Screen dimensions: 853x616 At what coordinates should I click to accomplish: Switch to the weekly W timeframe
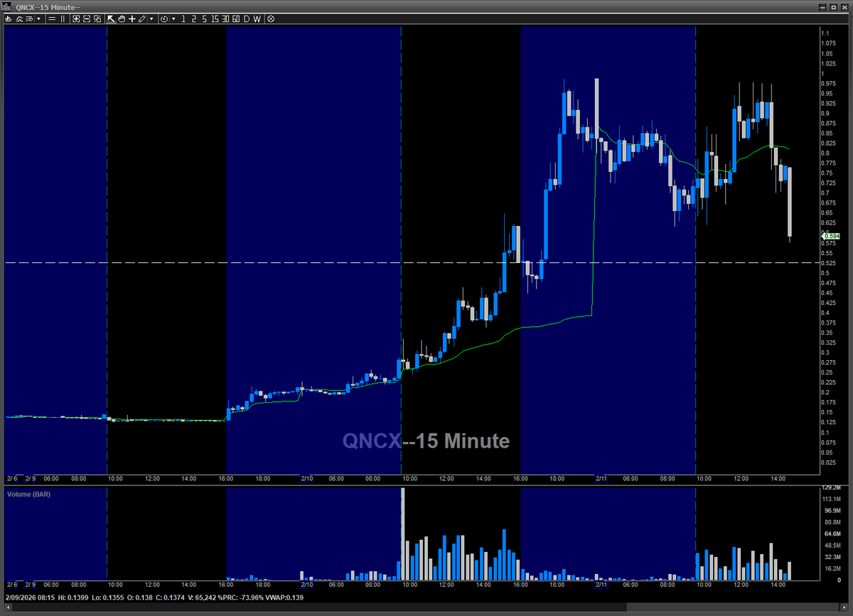tap(257, 19)
